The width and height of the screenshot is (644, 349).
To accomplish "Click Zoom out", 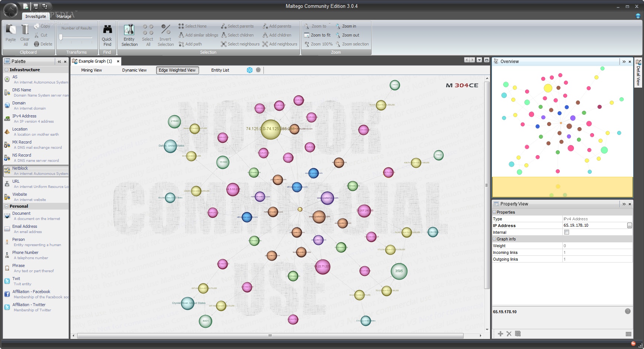I will click(347, 35).
